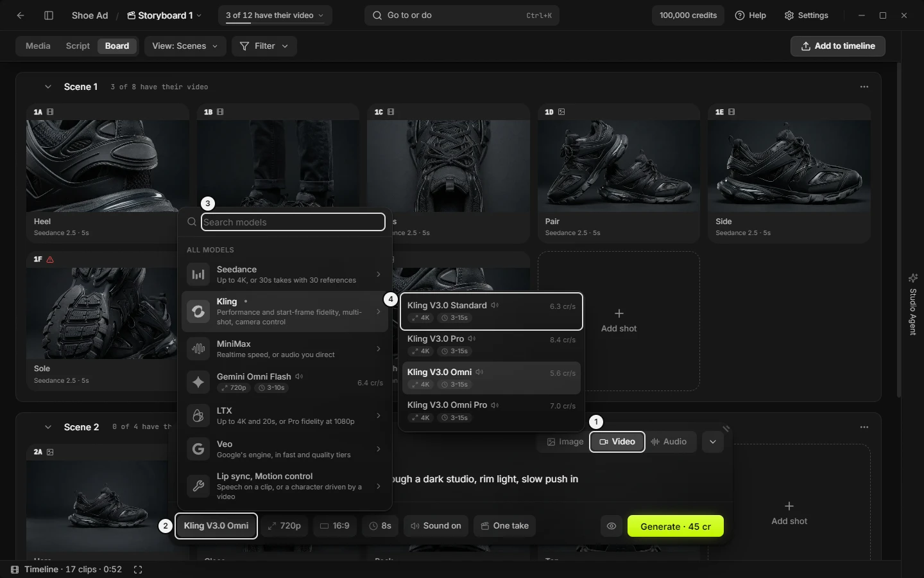The image size is (924, 578).
Task: Select Kling V3.0 Pro from submenu
Action: [x=492, y=345]
